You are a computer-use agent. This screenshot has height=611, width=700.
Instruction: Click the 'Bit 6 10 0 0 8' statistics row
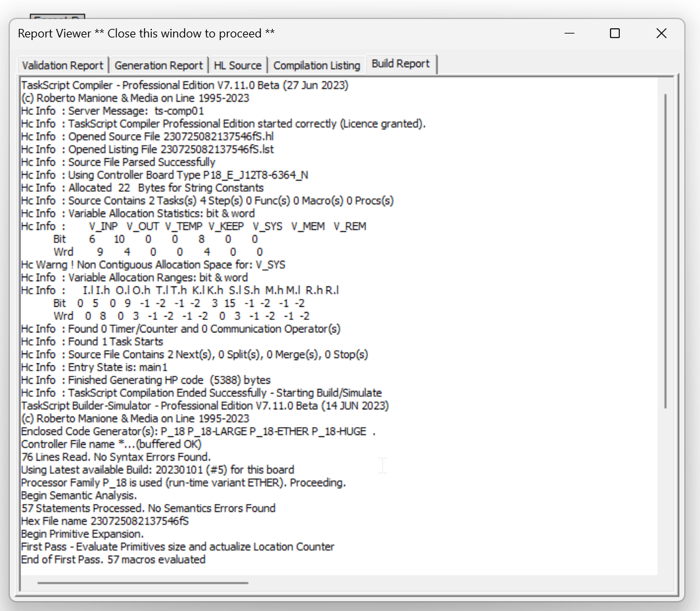(x=155, y=239)
